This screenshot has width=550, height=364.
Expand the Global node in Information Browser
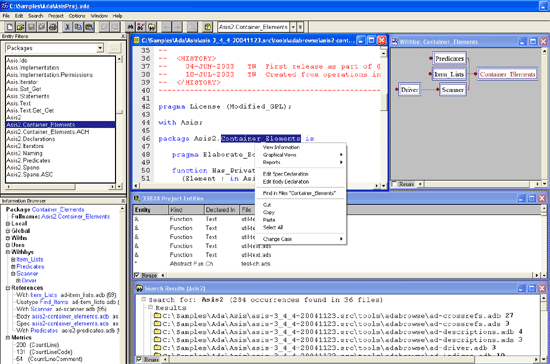click(8, 231)
